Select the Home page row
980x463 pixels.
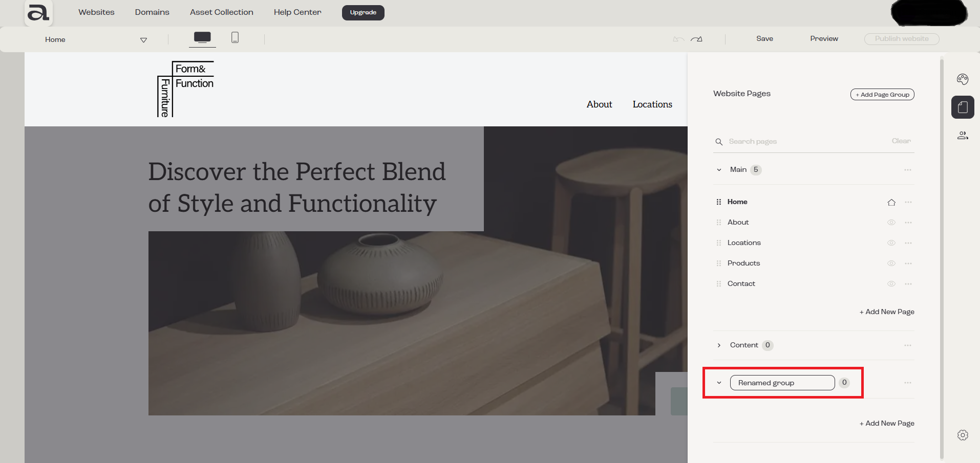tap(814, 202)
